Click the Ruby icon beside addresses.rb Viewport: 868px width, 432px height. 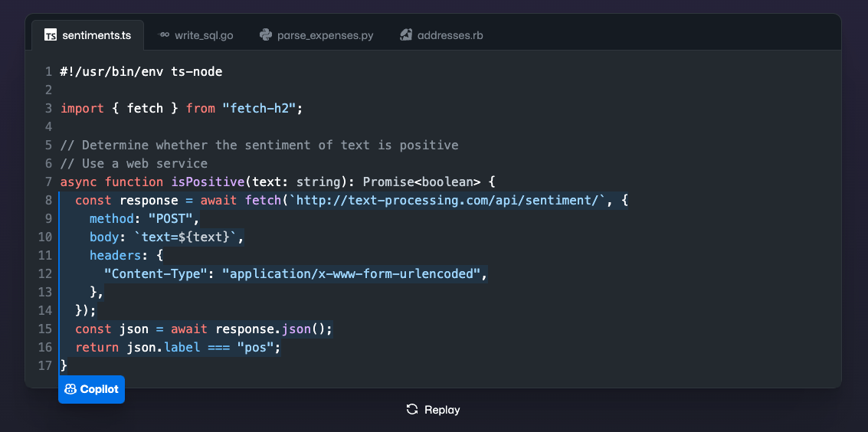(x=406, y=35)
